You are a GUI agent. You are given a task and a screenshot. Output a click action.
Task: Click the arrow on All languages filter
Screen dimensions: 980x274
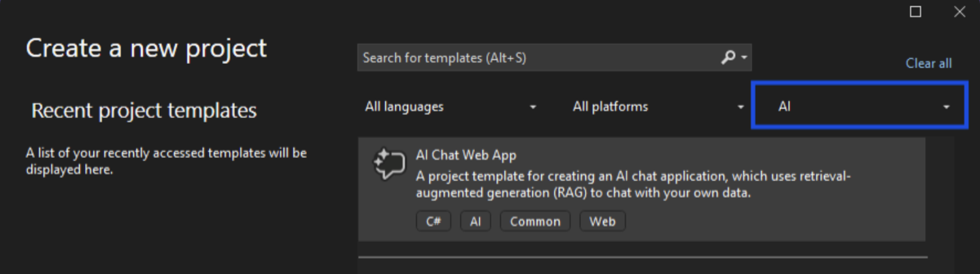[533, 107]
